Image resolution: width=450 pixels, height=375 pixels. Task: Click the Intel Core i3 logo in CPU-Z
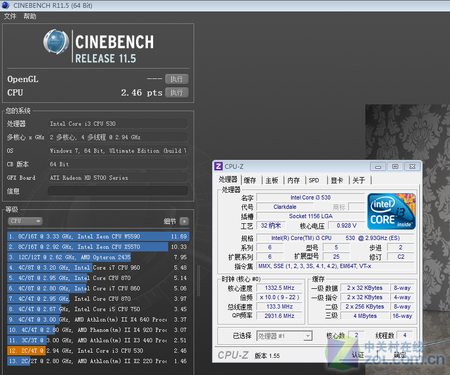pyautogui.click(x=391, y=211)
